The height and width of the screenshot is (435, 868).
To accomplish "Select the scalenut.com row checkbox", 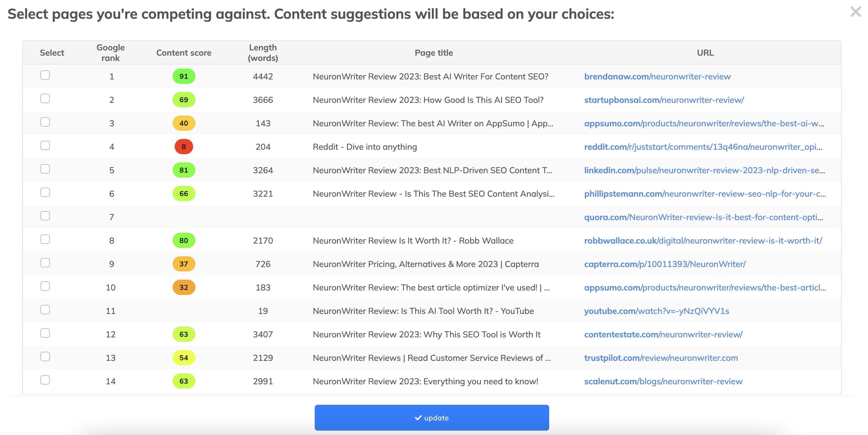I will point(45,380).
